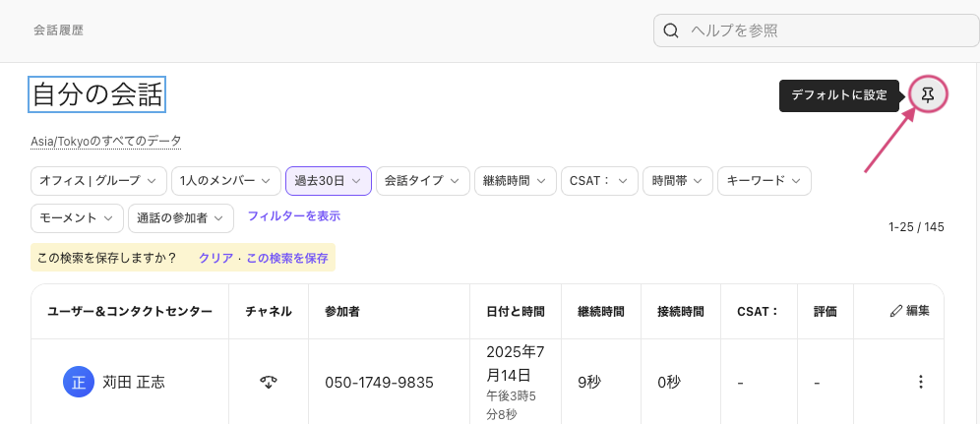Expand the キーワード filter

(x=765, y=181)
